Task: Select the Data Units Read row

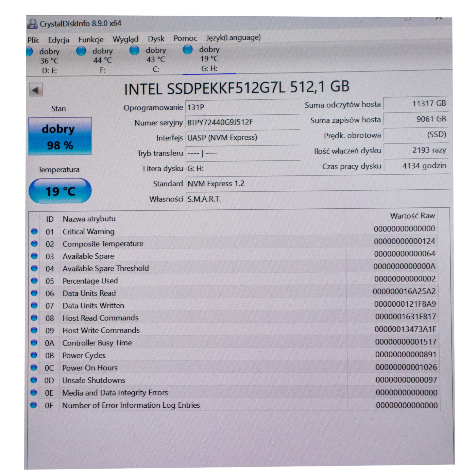Action: pos(233,293)
